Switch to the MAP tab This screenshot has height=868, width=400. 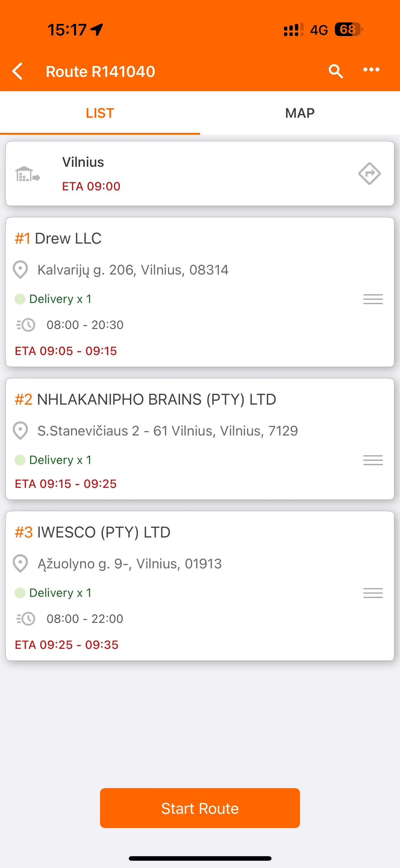(x=300, y=113)
